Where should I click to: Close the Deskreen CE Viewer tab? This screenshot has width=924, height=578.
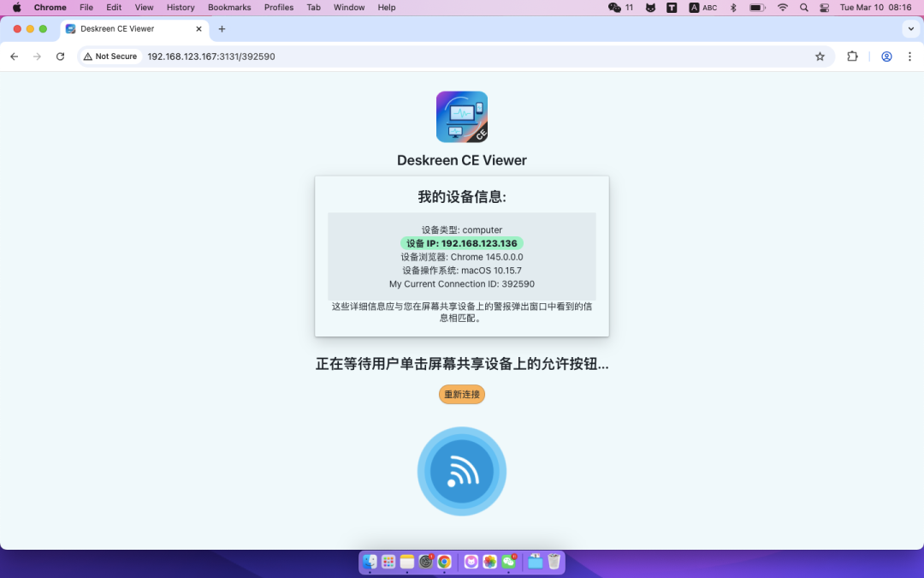[198, 29]
